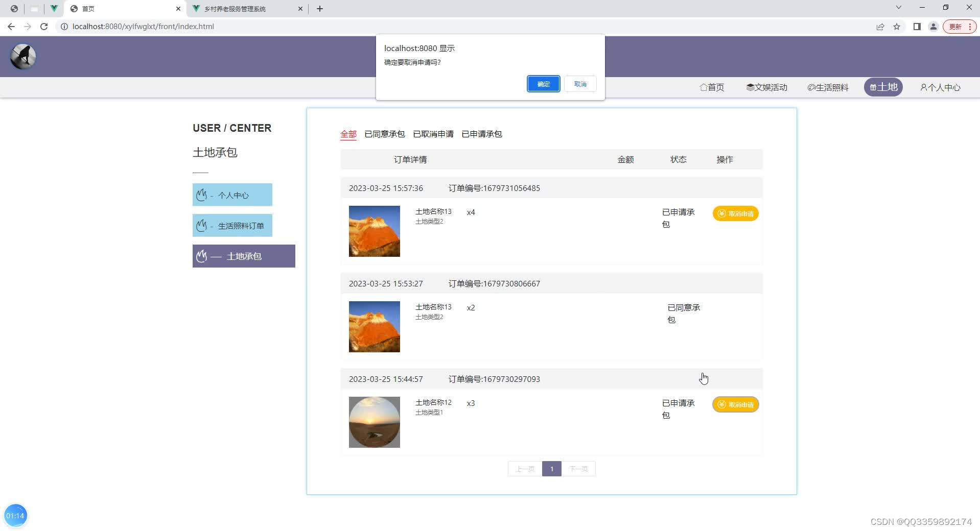This screenshot has width=980, height=531.
Task: Click flame icon beside 土地承包 sidebar item
Action: tap(201, 256)
